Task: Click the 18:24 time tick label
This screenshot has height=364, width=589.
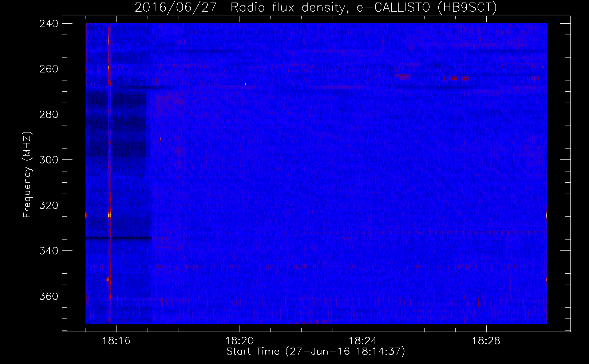Action: pos(363,341)
